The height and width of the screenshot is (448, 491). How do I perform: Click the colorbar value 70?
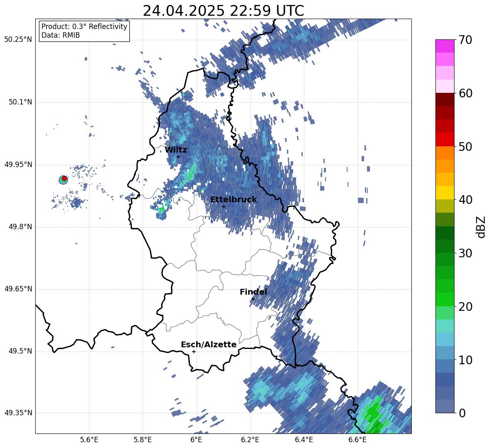tap(465, 40)
